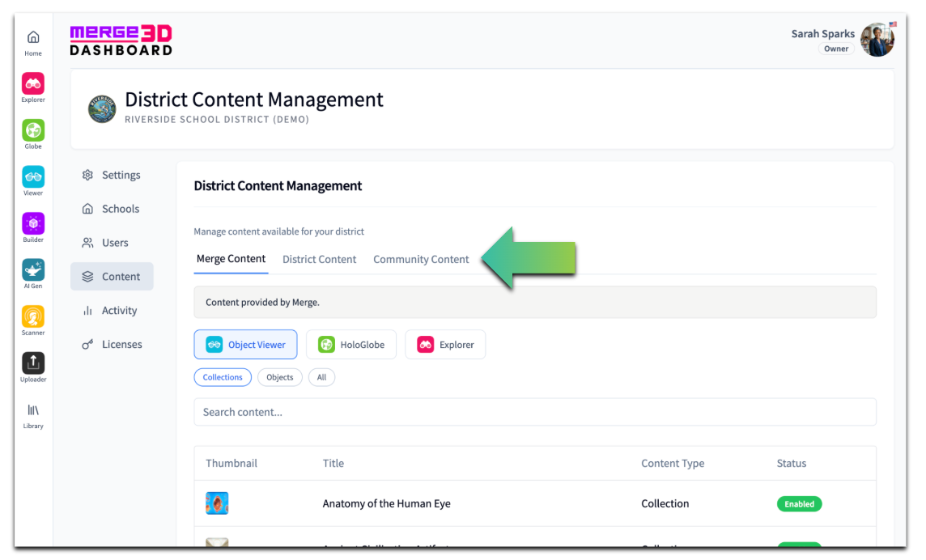Viewport: 926px width, 560px height.
Task: Click the Merge 3D Dashboard logo
Action: click(121, 40)
